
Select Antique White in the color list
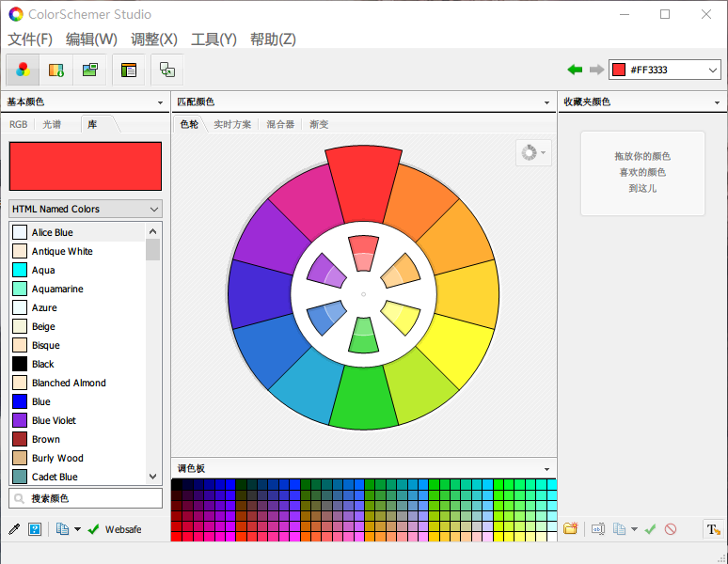click(77, 251)
